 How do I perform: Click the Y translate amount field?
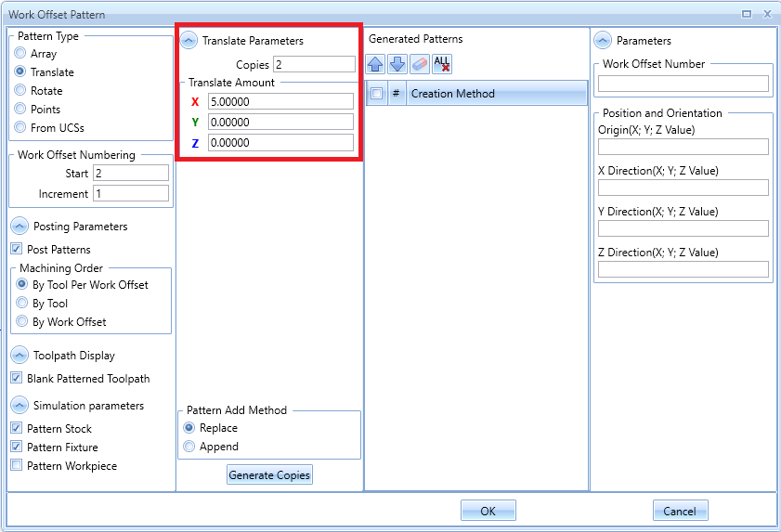coord(281,122)
